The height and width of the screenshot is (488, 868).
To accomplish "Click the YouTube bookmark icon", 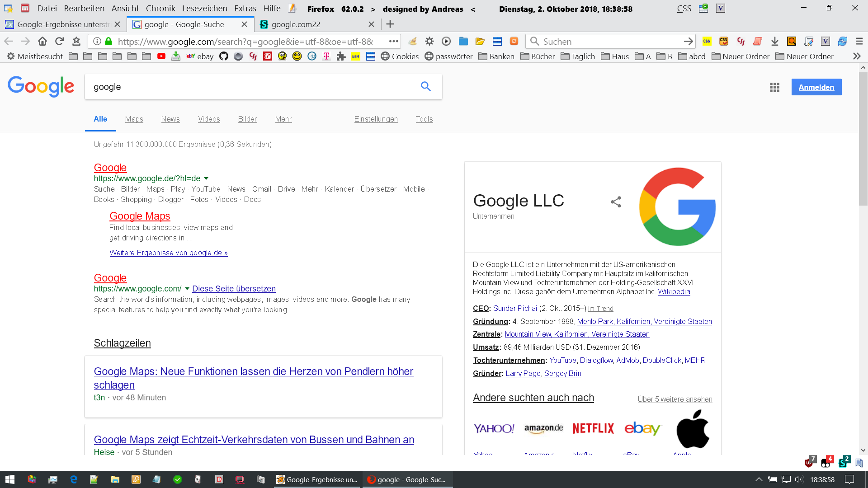I will click(161, 56).
